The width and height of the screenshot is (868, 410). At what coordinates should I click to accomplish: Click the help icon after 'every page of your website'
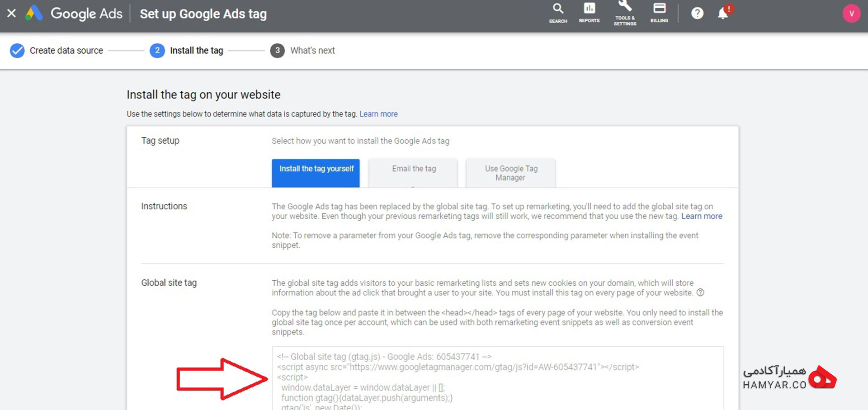[x=700, y=292]
